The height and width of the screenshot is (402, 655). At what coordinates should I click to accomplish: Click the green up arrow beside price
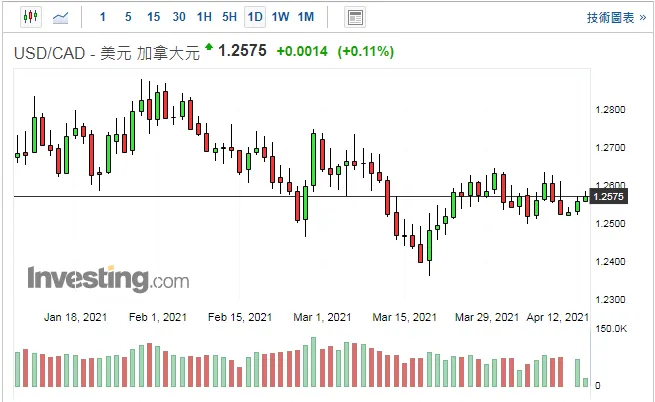(209, 46)
